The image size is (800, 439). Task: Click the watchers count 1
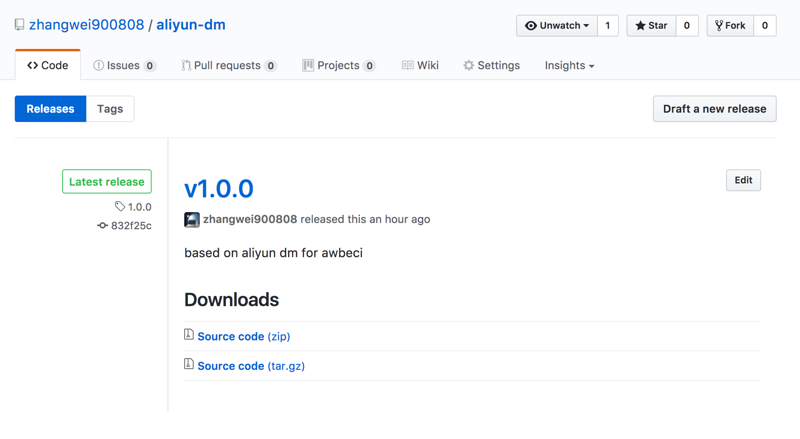pos(608,26)
